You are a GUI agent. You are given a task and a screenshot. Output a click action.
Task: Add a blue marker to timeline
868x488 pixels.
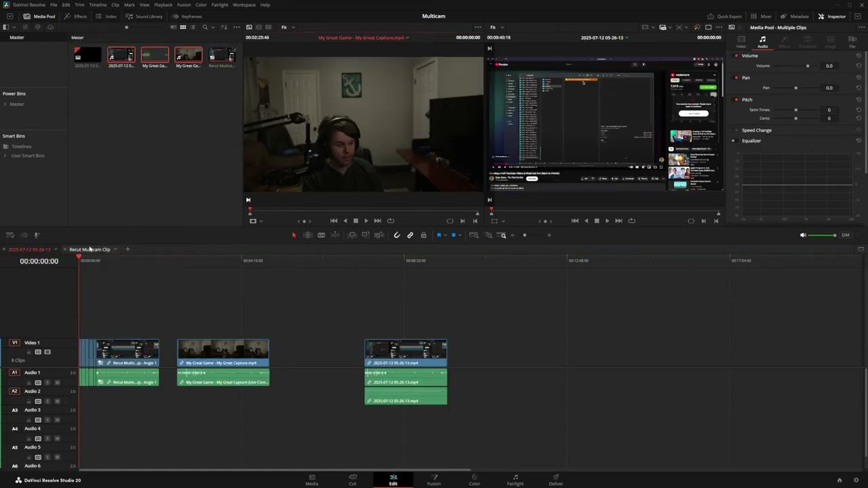(454, 235)
